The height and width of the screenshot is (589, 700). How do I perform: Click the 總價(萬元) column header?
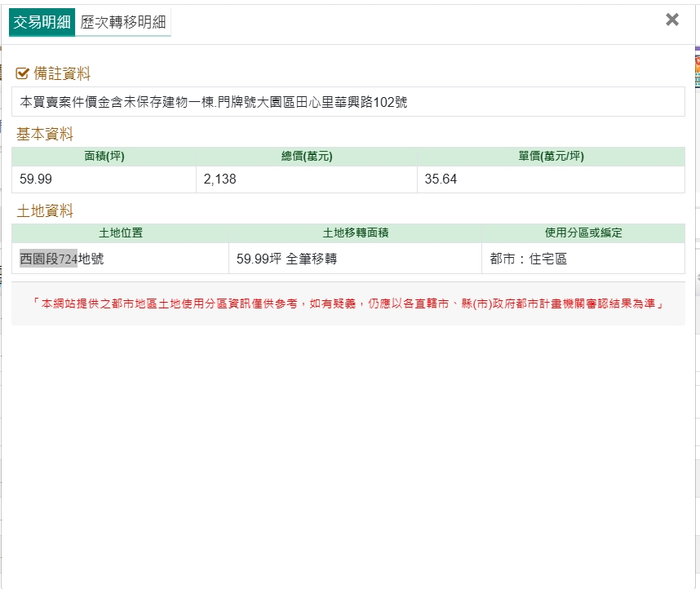(306, 157)
